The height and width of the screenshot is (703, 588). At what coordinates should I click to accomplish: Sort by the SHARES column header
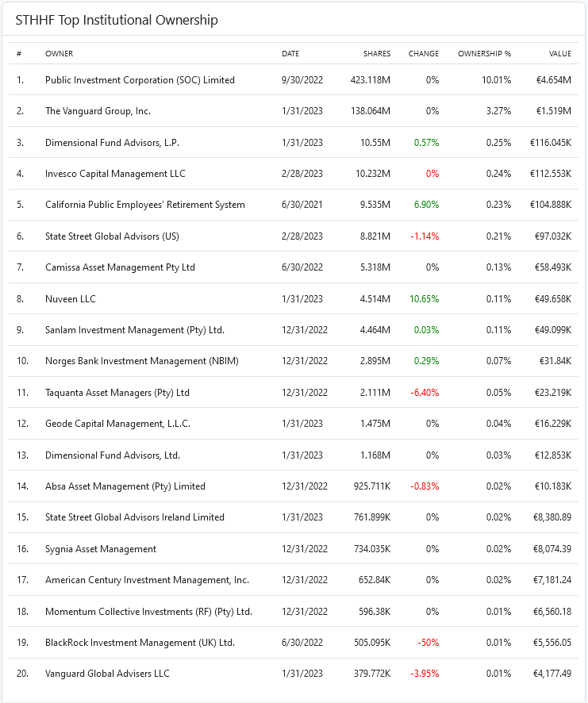click(377, 54)
